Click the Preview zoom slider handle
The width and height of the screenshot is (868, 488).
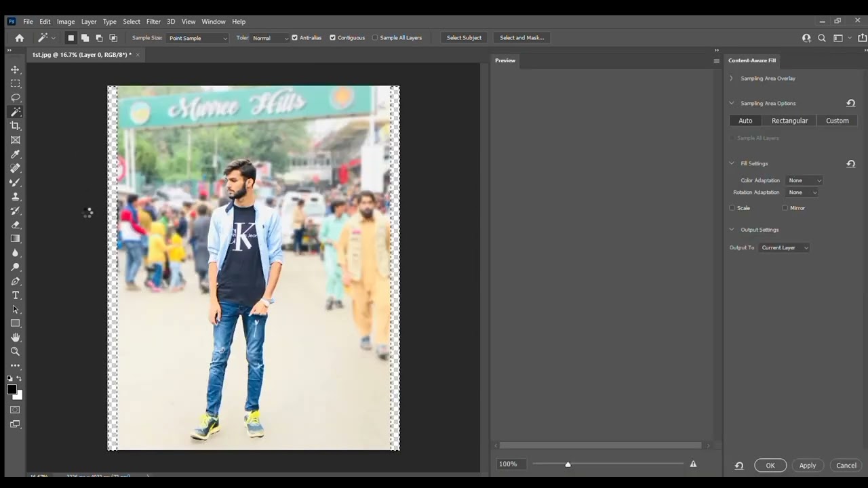click(x=568, y=464)
